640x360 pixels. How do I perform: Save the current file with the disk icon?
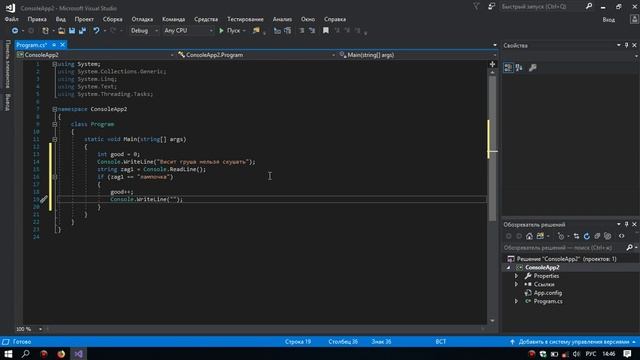tap(72, 31)
